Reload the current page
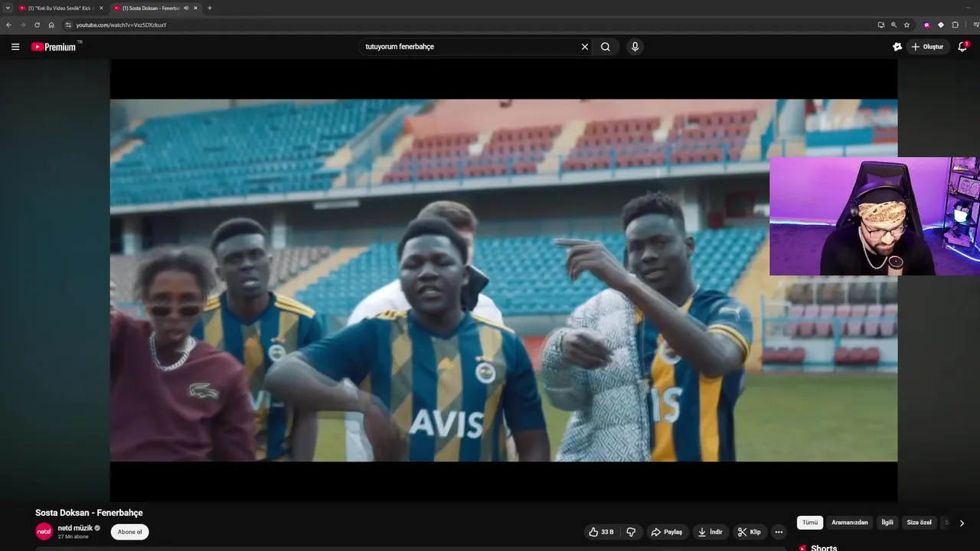This screenshot has height=551, width=980. [x=37, y=24]
